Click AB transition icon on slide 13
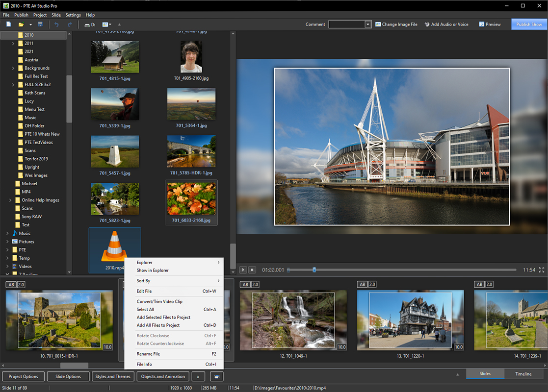 pos(363,285)
